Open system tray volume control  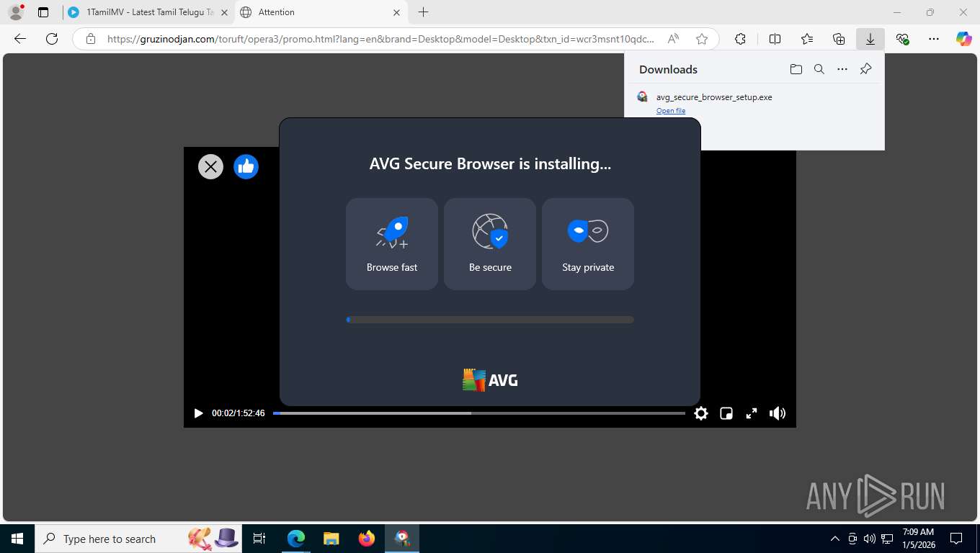click(870, 539)
